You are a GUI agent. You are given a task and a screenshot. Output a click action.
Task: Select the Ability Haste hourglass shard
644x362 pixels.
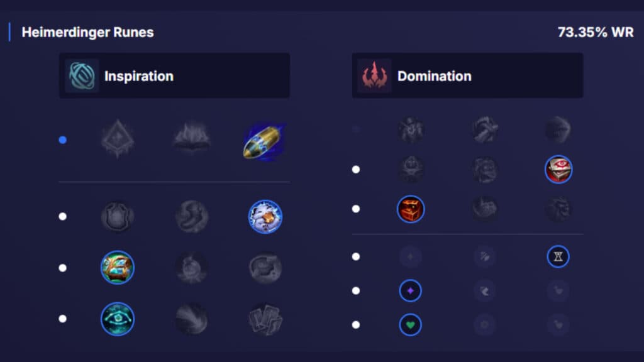coord(558,256)
